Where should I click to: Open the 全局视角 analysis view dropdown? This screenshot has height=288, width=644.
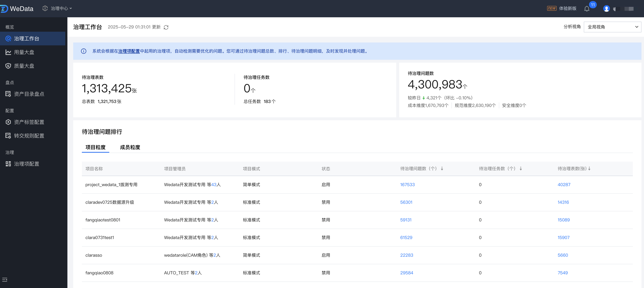pos(612,27)
